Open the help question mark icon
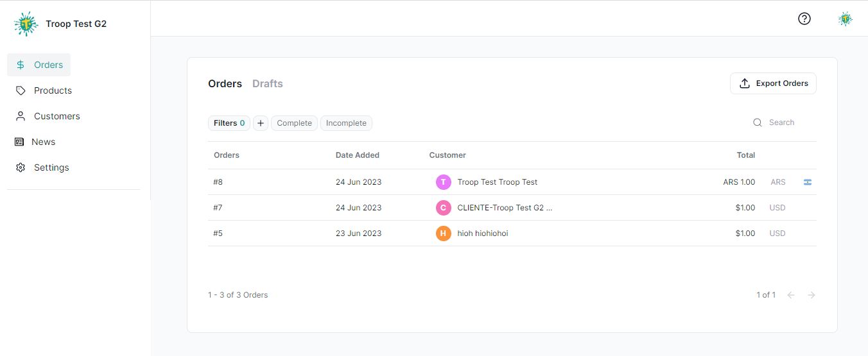 coord(804,19)
